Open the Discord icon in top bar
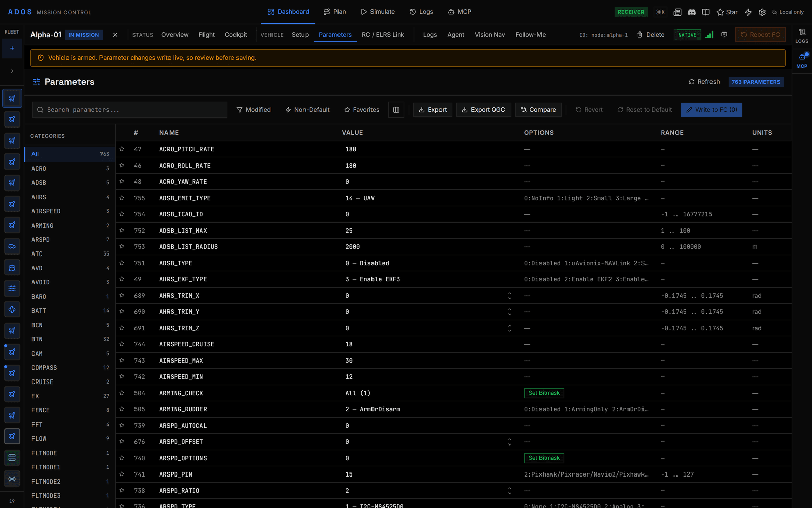 point(691,12)
